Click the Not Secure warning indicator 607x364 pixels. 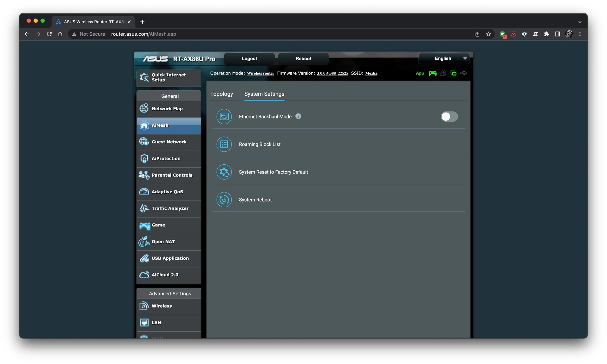(89, 34)
